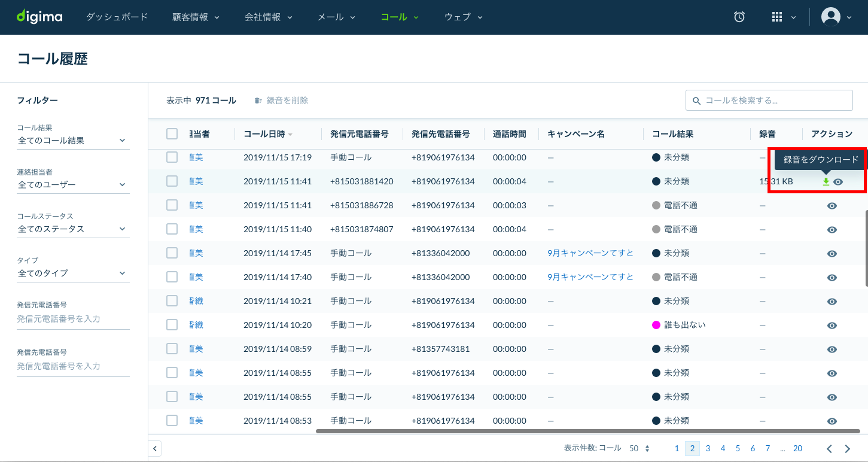
Task: Go to the next page arrow
Action: click(x=847, y=449)
